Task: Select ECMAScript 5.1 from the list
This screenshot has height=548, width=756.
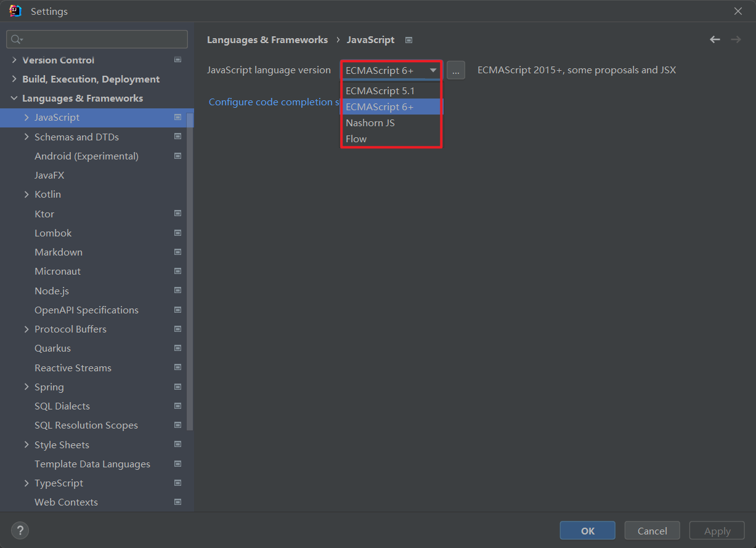Action: click(x=380, y=91)
